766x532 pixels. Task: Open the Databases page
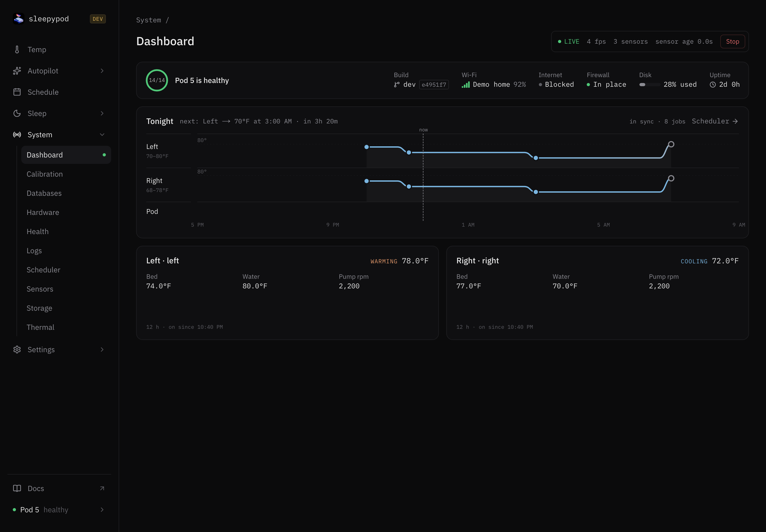pos(66,193)
